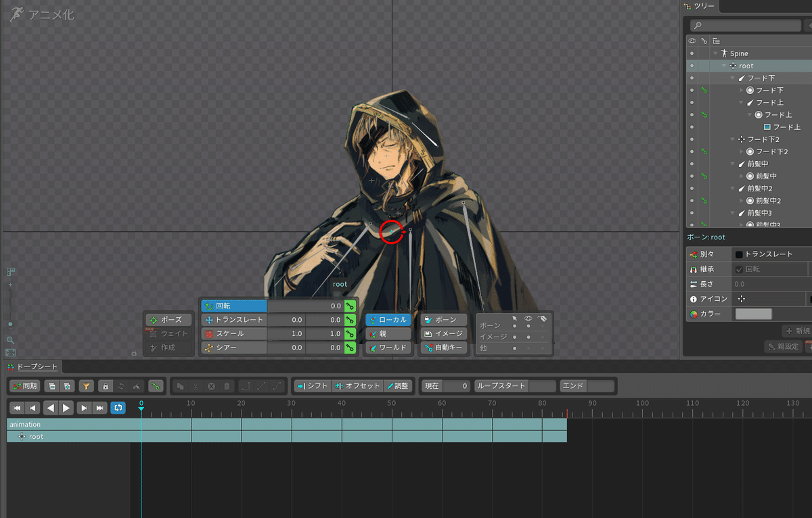Open the Tree (ツリー) tab

click(700, 6)
